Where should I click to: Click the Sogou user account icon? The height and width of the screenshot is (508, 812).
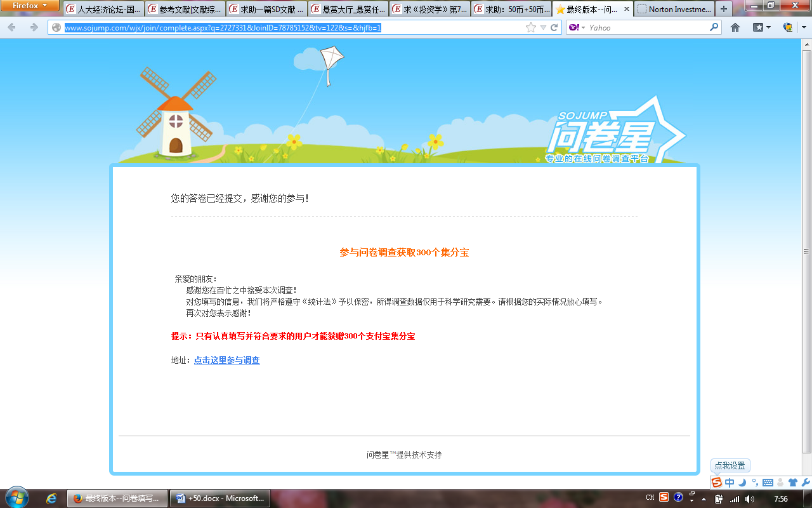coord(780,483)
